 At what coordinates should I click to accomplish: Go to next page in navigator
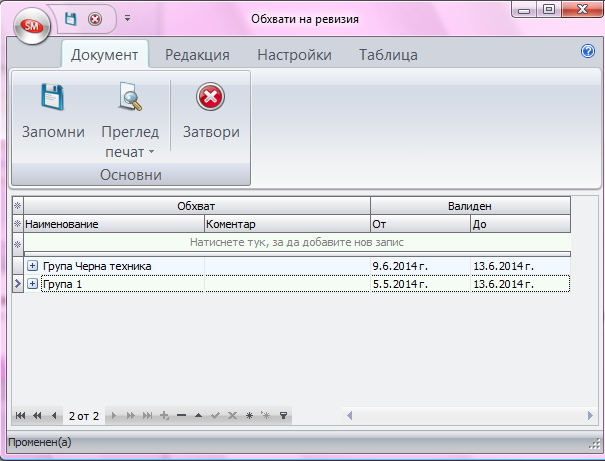click(x=130, y=415)
